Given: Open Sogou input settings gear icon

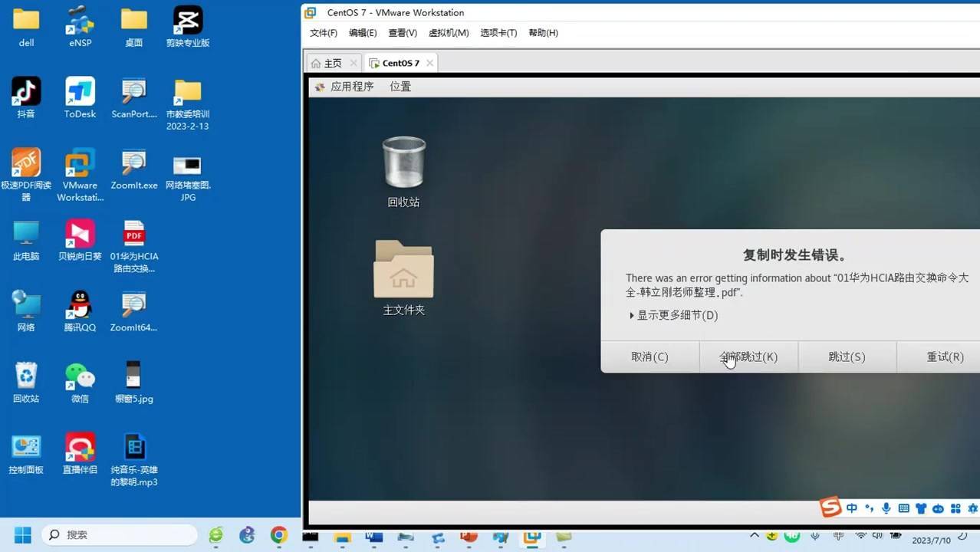Looking at the screenshot, I should [972, 508].
